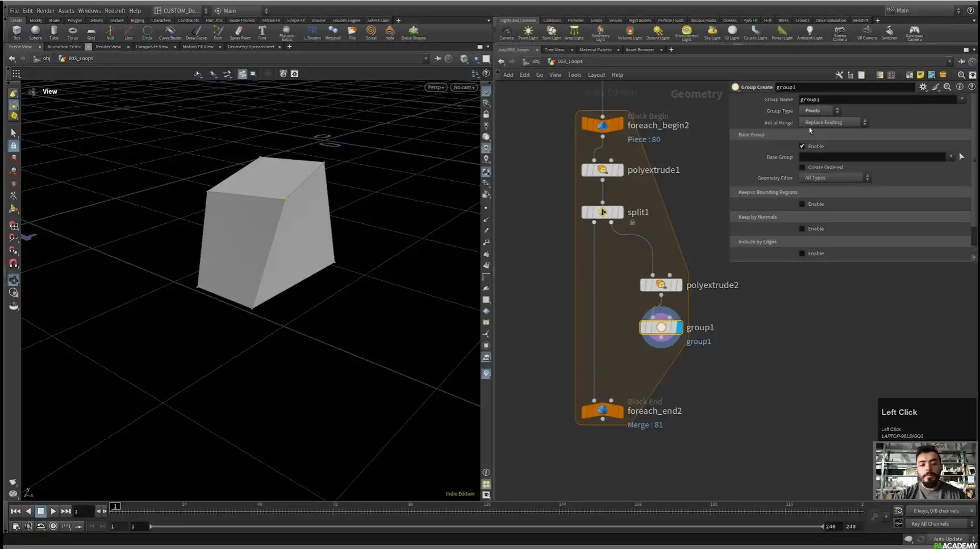The image size is (980, 549).
Task: Select the L-System shelf tool
Action: tap(312, 32)
